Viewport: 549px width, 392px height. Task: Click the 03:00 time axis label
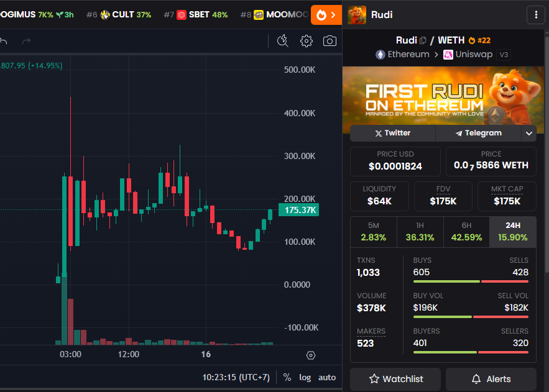[70, 354]
